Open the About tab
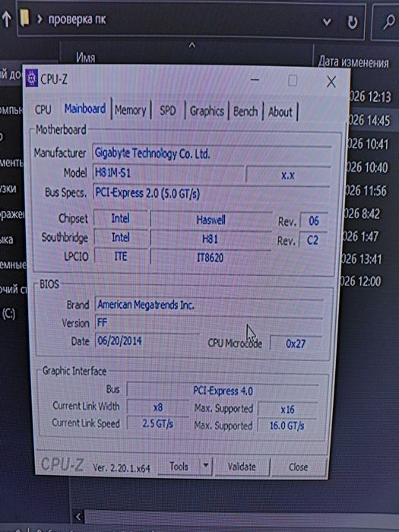 [280, 112]
